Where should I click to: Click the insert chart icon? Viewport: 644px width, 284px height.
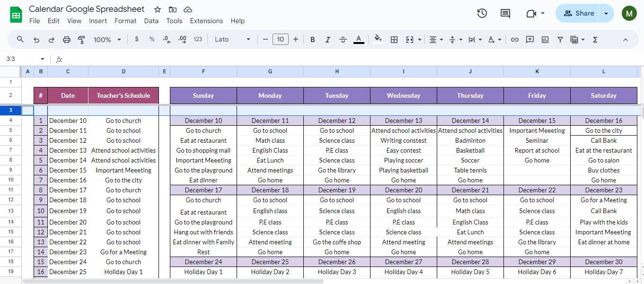[x=545, y=40]
